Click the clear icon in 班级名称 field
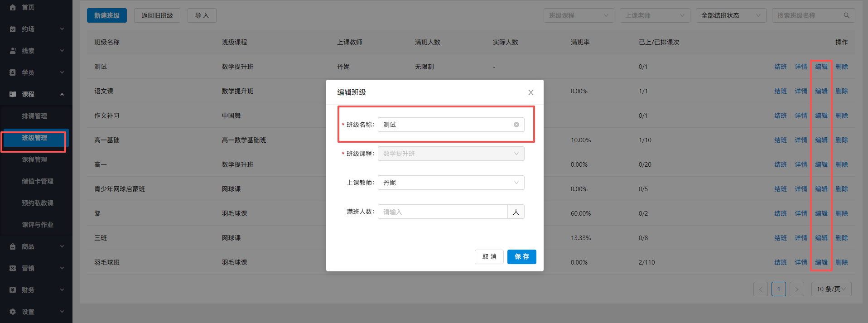Screen dimensions: 868x323 tap(516, 125)
